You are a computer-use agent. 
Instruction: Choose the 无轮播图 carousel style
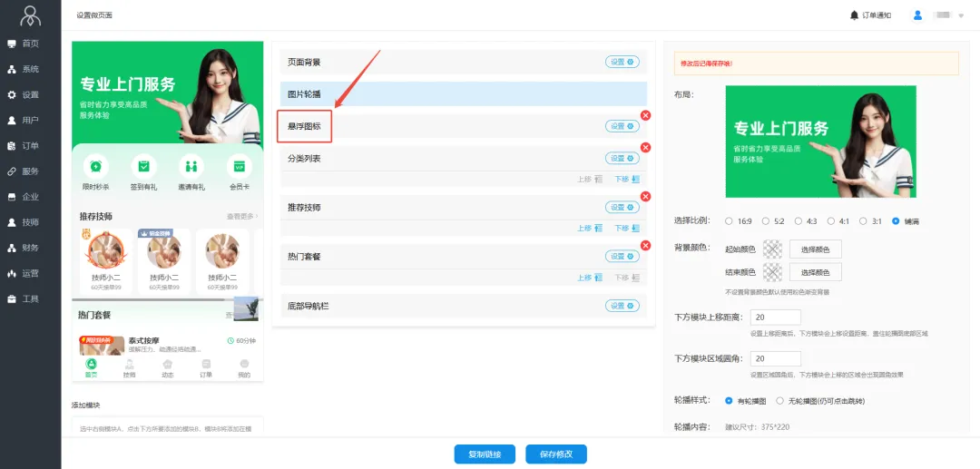click(779, 400)
